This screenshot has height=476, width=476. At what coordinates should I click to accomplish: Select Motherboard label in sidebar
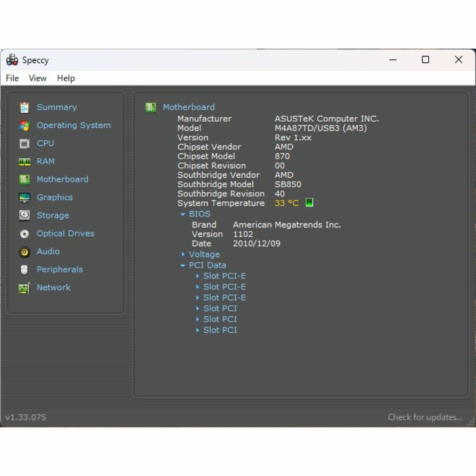63,179
